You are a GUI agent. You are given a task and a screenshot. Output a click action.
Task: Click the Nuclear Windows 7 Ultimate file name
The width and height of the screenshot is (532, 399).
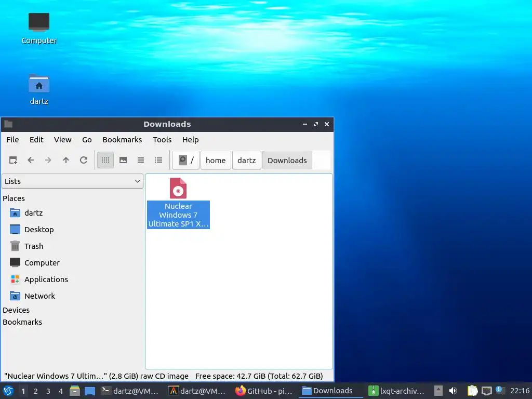179,215
